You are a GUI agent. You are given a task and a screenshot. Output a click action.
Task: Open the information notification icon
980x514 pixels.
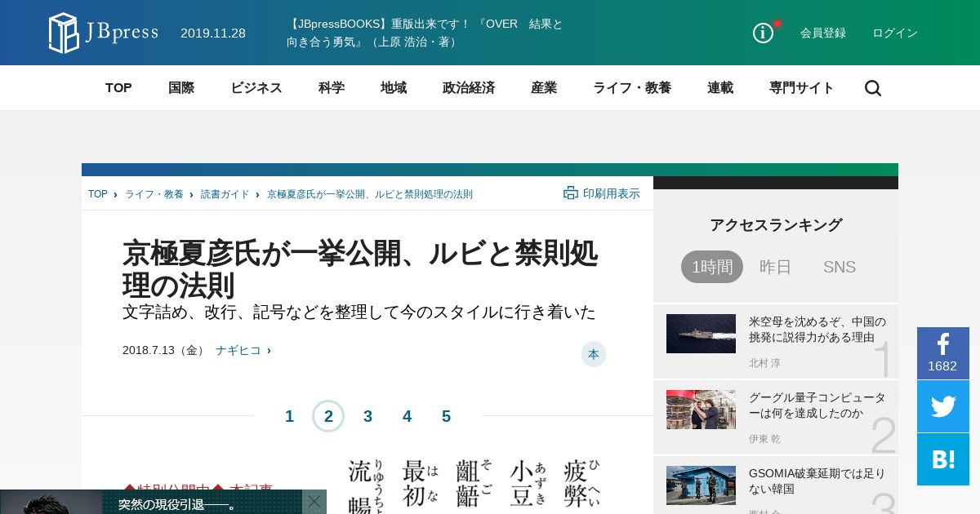coord(763,33)
